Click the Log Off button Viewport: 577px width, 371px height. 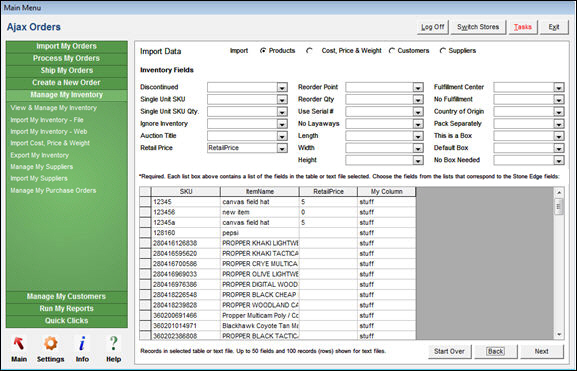coord(433,27)
